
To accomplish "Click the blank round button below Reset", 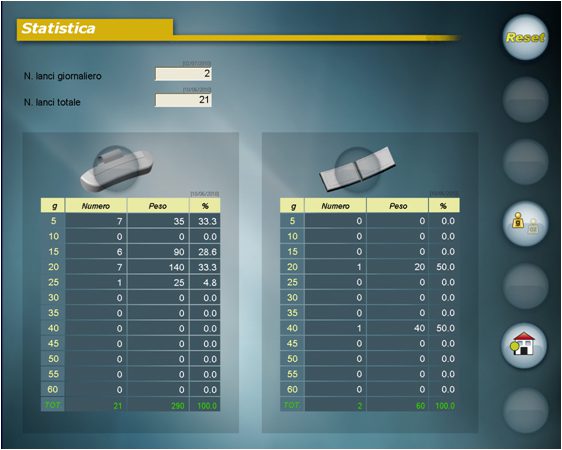I will (x=525, y=100).
